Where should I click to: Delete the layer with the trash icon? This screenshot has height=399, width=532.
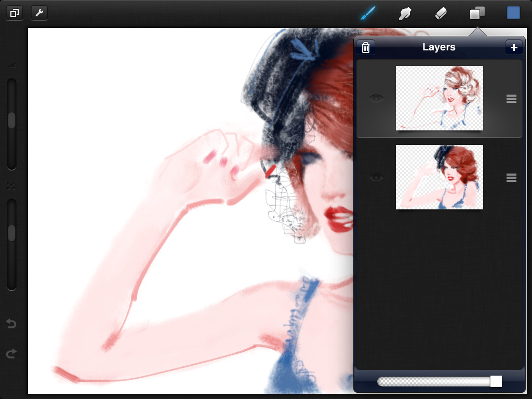point(366,47)
